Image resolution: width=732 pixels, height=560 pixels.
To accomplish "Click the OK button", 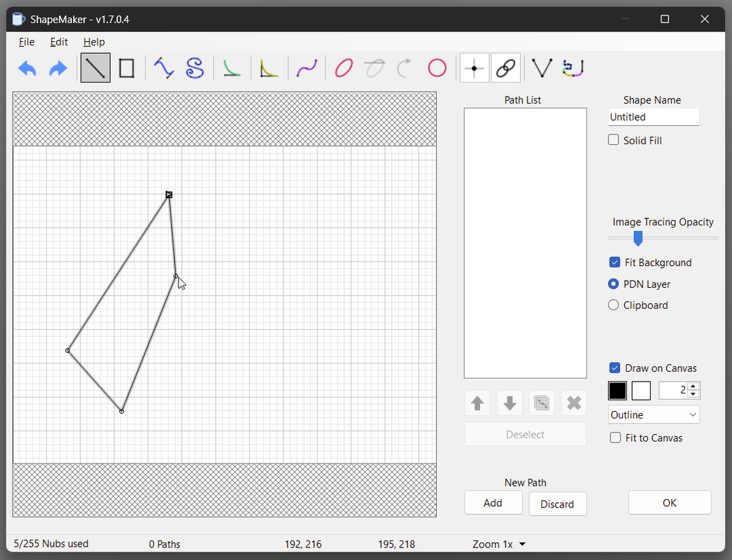I will pyautogui.click(x=670, y=503).
